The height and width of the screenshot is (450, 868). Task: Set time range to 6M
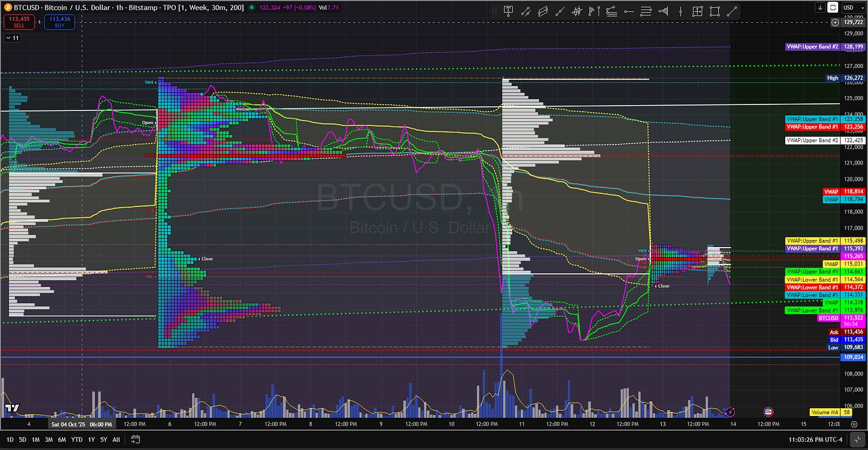(62, 439)
